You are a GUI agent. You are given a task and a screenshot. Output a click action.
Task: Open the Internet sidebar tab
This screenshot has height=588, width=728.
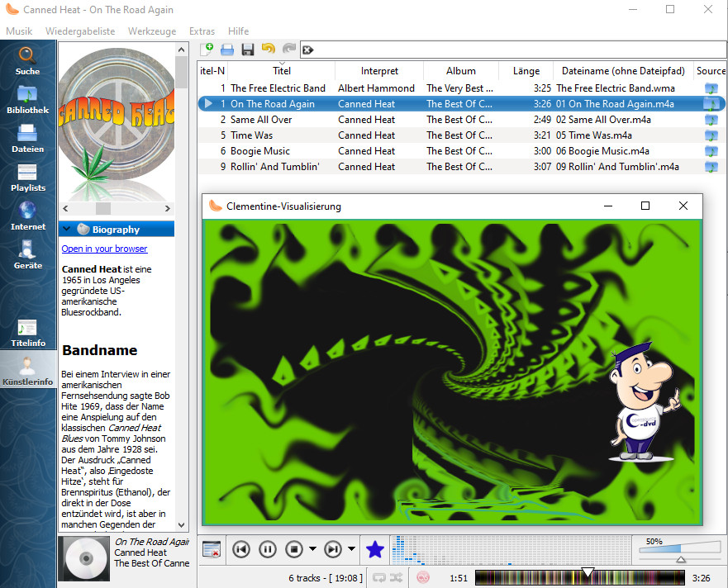click(27, 216)
